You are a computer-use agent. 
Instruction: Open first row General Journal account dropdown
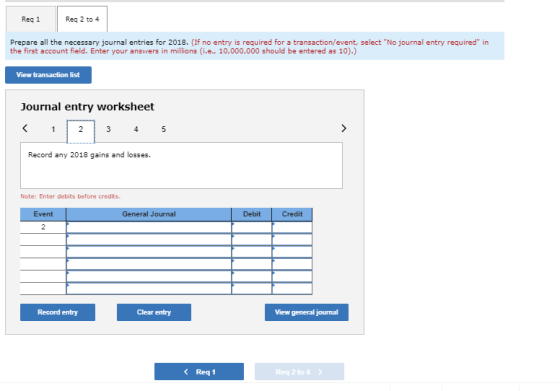[149, 227]
